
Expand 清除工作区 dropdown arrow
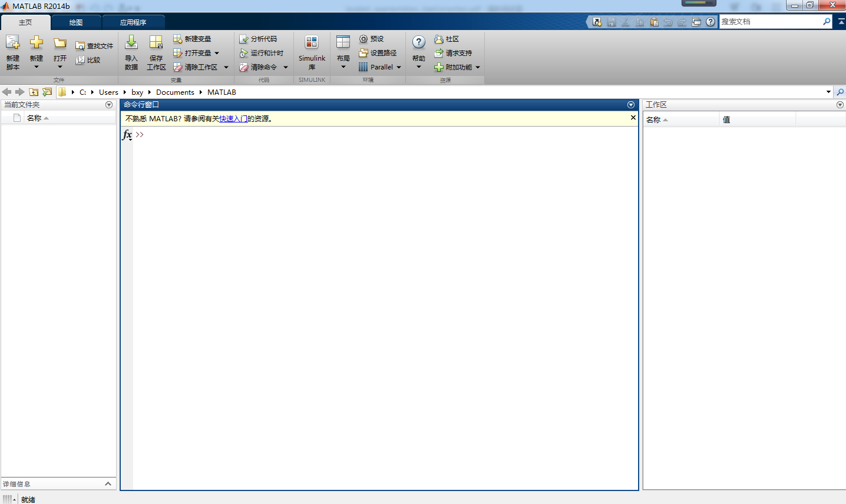[226, 67]
